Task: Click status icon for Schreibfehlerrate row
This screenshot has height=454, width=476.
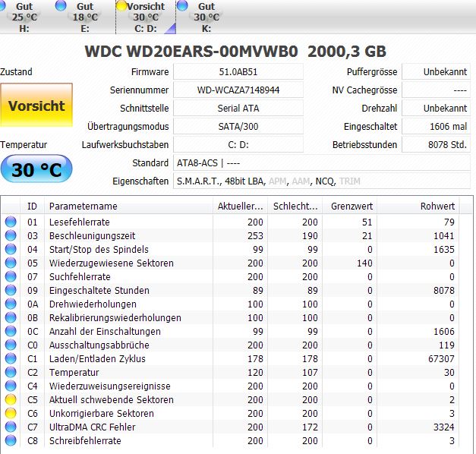Action: pos(11,440)
